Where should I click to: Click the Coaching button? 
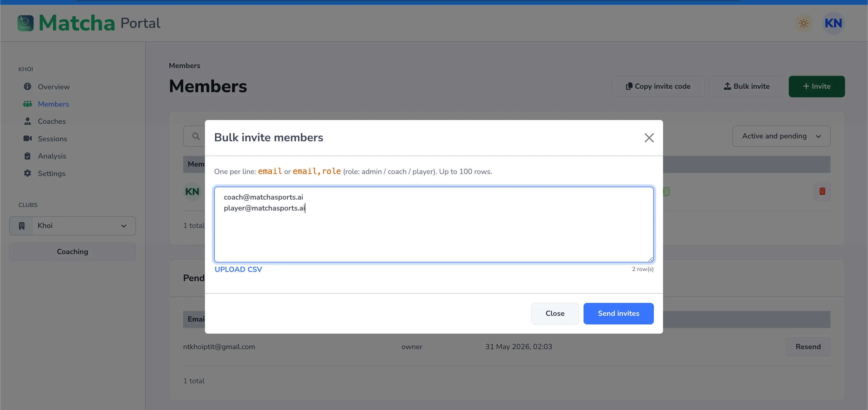(x=72, y=252)
